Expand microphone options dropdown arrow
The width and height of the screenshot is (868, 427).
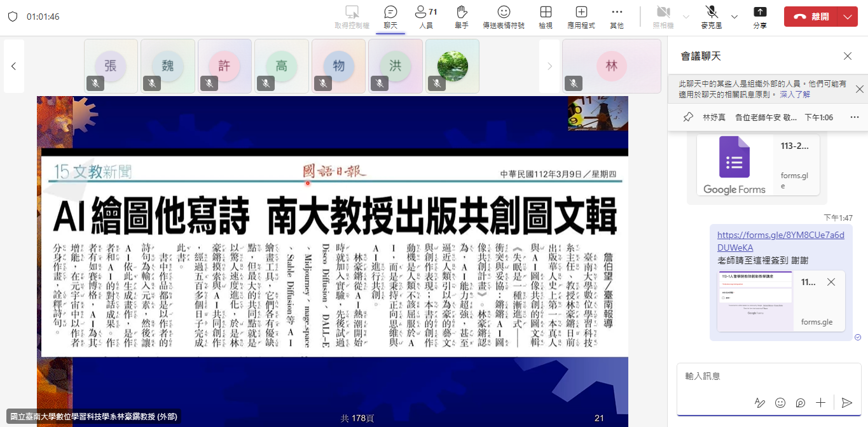point(734,17)
